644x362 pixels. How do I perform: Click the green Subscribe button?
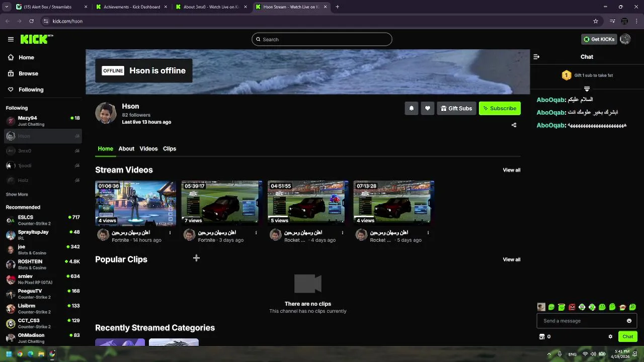[500, 108]
